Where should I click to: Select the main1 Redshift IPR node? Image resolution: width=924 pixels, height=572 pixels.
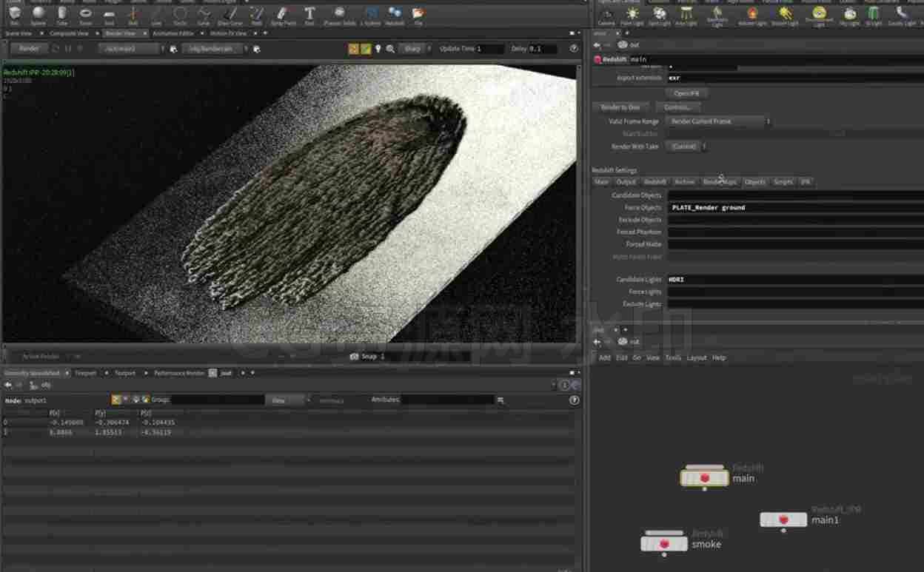point(783,520)
